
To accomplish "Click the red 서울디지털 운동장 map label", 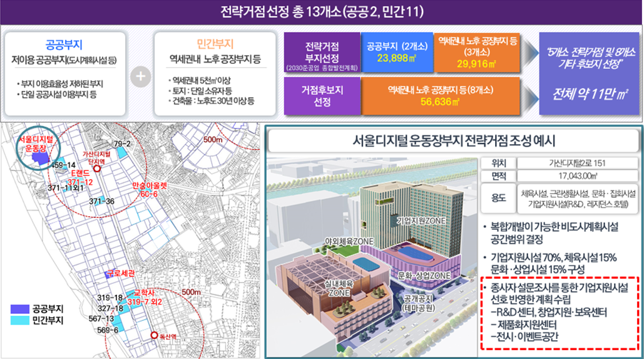I will (36, 144).
